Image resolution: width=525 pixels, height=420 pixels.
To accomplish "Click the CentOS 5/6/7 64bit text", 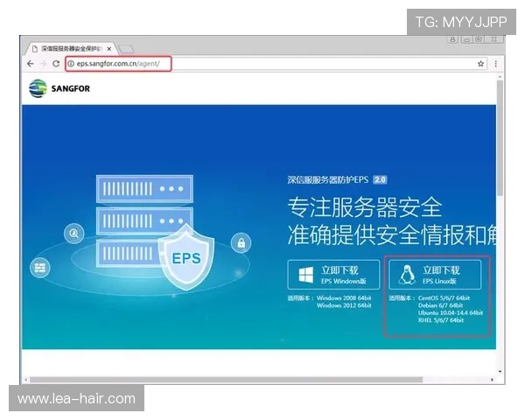I will [x=444, y=297].
